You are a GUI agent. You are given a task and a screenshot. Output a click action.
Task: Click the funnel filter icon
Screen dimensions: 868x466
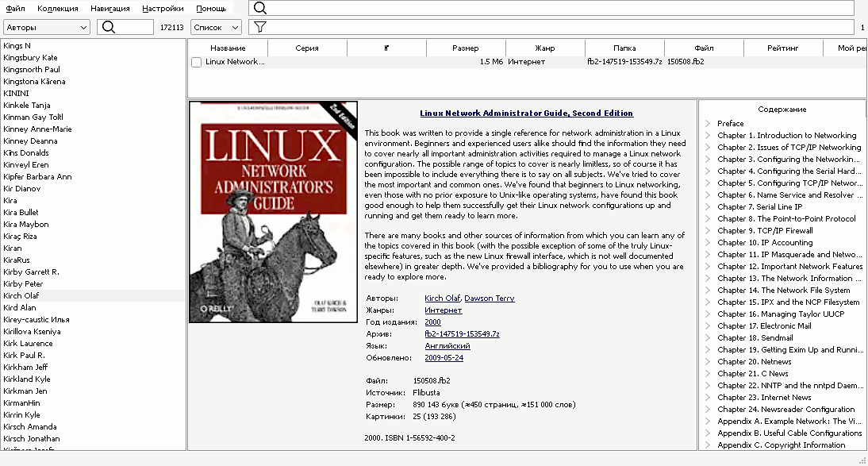coord(260,27)
